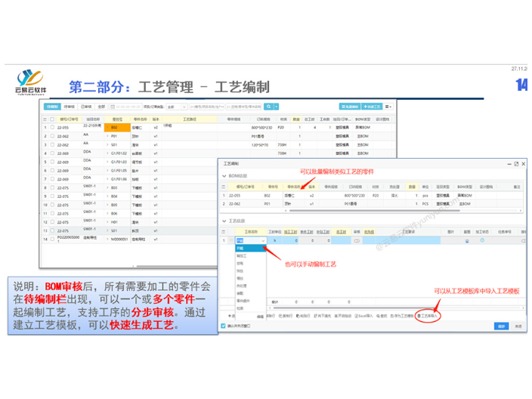The width and height of the screenshot is (532, 399).
Task: Click the first search keyword input field
Action: tap(206, 107)
